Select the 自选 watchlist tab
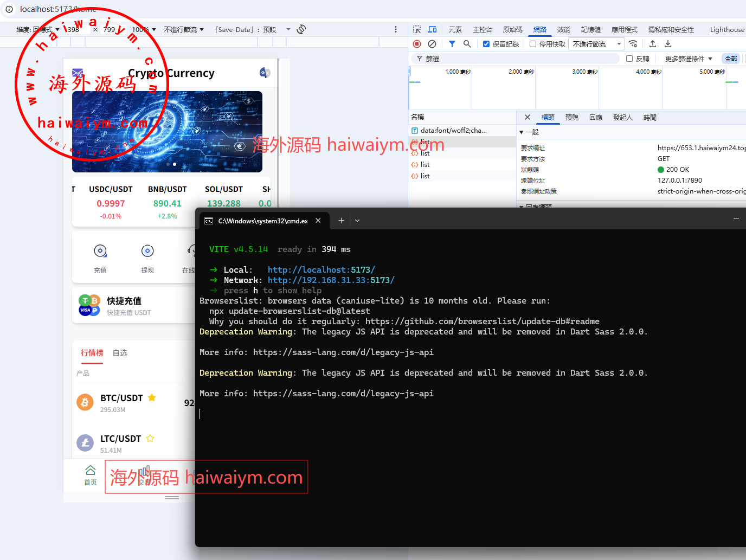The height and width of the screenshot is (560, 746). pyautogui.click(x=120, y=353)
